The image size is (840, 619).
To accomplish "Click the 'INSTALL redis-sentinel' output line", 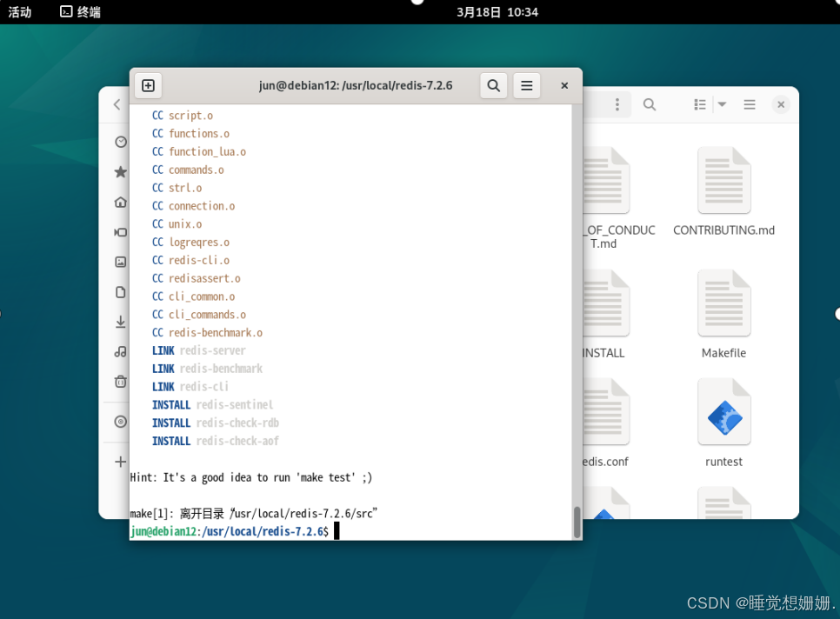I will point(213,405).
